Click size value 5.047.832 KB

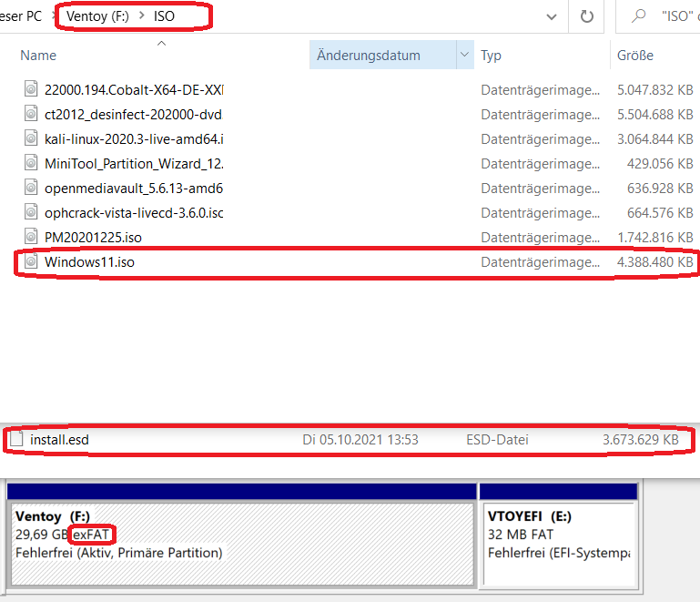(654, 90)
